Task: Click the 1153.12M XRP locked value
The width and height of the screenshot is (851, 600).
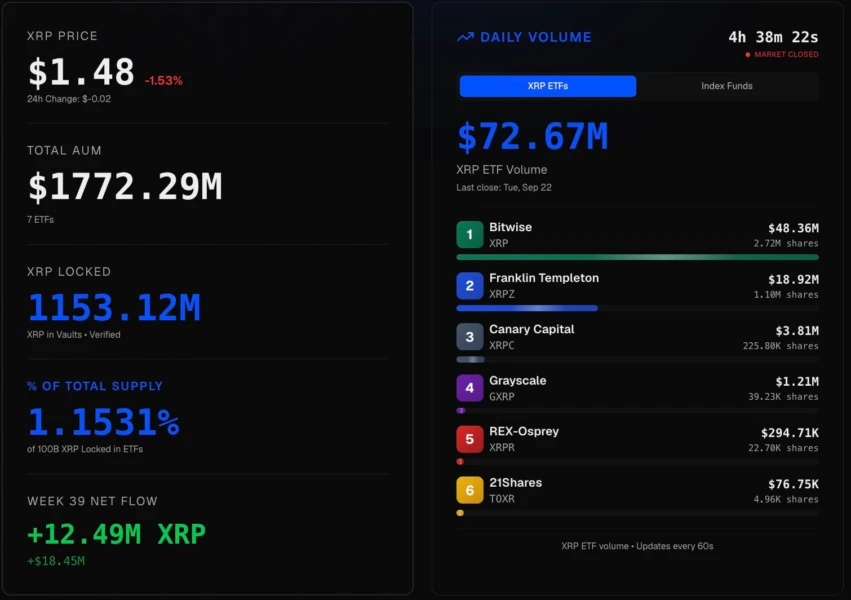Action: tap(114, 308)
